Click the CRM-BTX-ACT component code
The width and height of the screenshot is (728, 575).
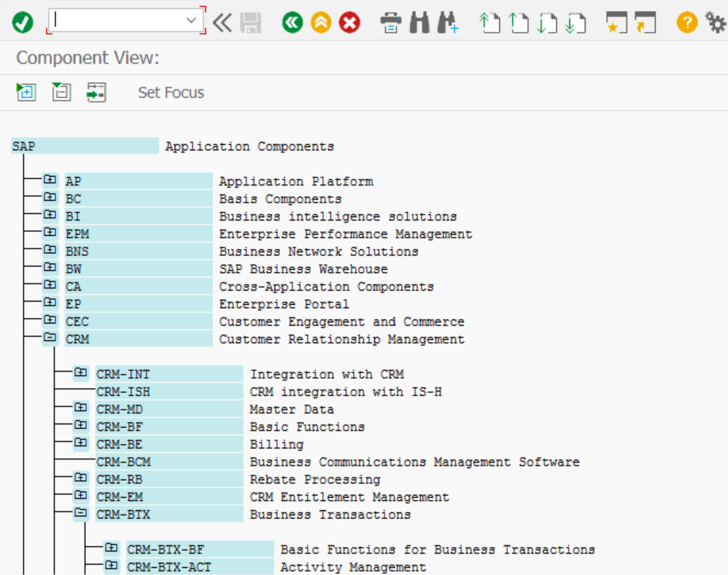(x=200, y=567)
